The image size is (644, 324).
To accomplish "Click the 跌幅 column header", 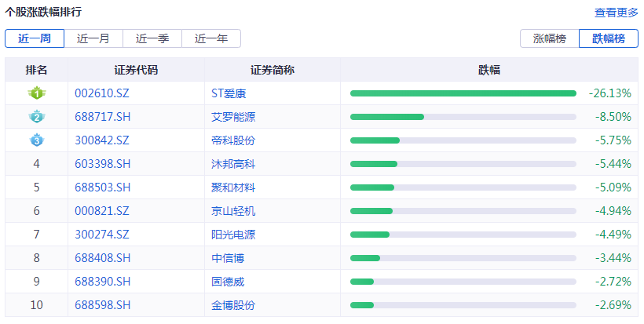I will 489,70.
